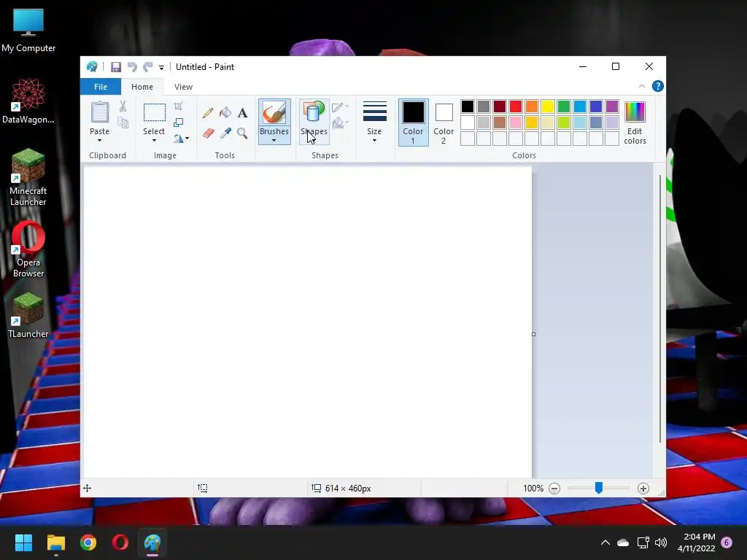The width and height of the screenshot is (747, 560).
Task: Open the shape Outline dropdown
Action: tap(340, 107)
